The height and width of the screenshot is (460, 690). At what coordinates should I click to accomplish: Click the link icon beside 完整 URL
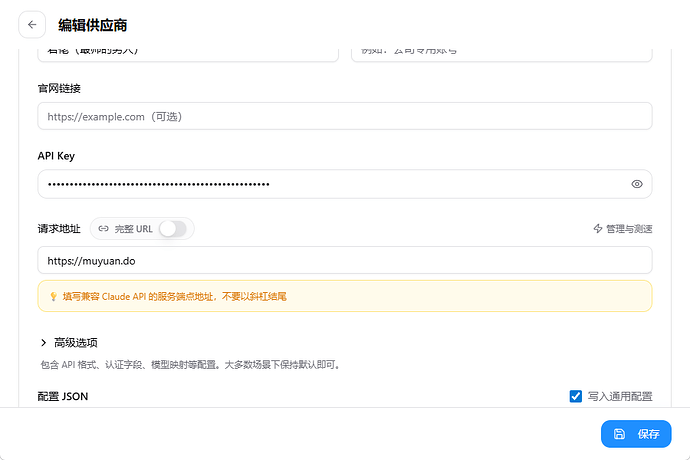coord(103,229)
